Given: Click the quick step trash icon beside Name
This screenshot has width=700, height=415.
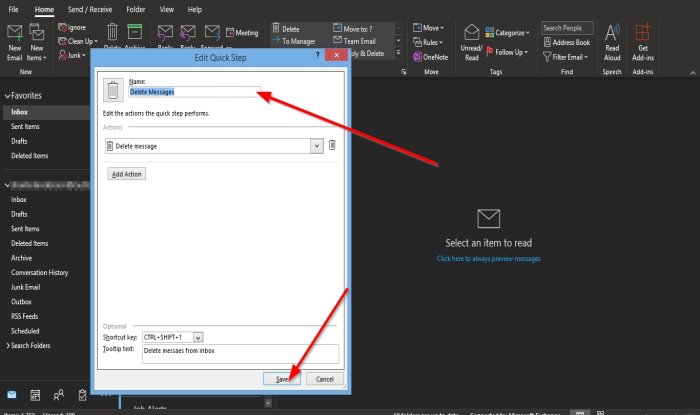Looking at the screenshot, I should tap(113, 91).
